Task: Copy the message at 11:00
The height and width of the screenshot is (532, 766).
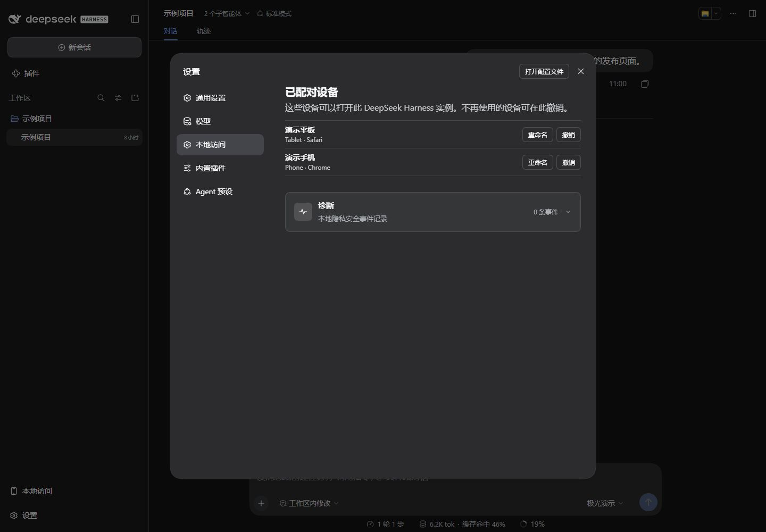Action: pos(645,84)
